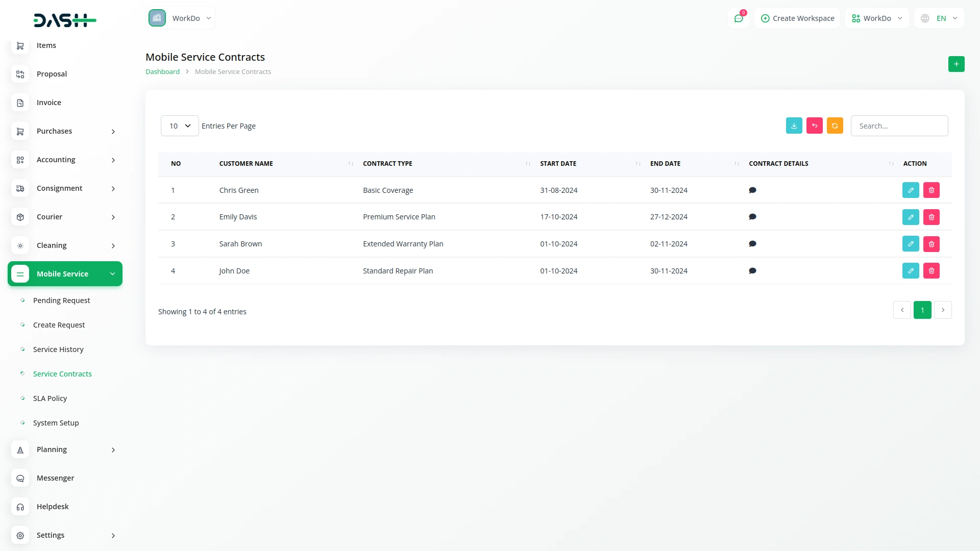Edit Chris Green's contract via pencil icon
980x551 pixels.
pos(910,190)
